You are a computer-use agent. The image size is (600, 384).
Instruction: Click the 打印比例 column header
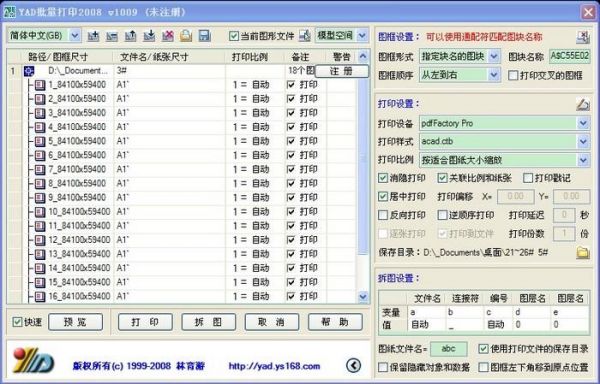255,57
